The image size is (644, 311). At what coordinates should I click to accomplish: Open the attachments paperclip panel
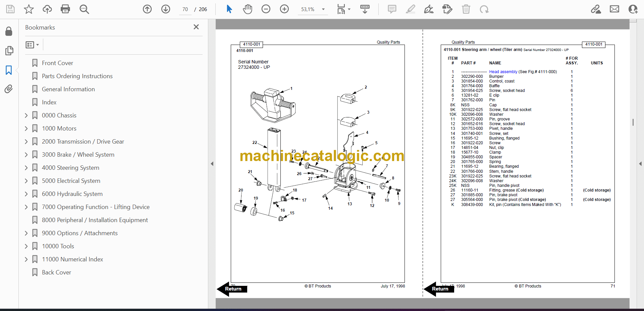(x=9, y=89)
